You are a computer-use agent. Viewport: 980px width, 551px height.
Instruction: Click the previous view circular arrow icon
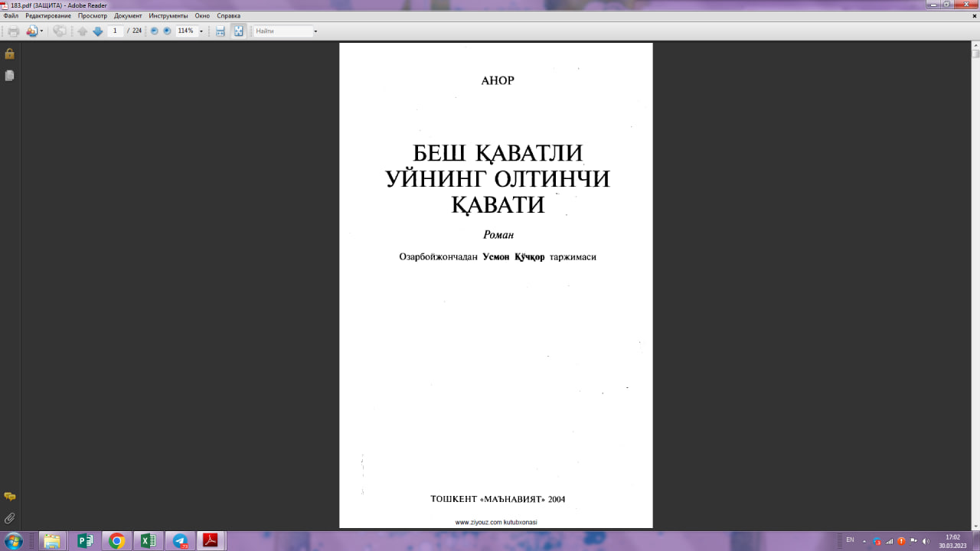pos(155,31)
